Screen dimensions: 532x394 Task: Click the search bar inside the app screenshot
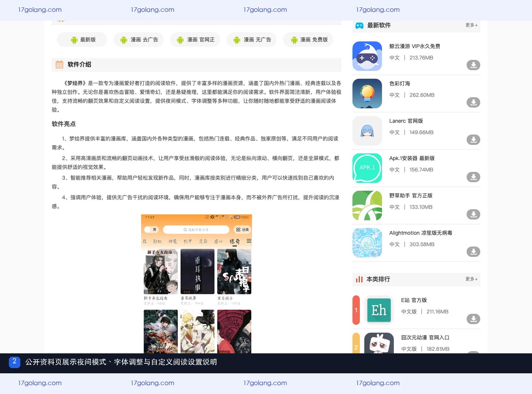coord(196,230)
